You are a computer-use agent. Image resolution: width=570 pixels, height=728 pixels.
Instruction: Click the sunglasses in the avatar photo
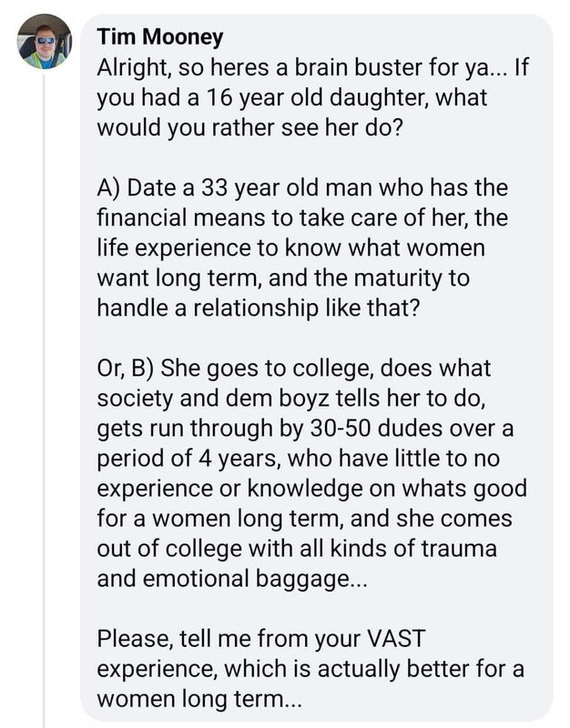[x=46, y=40]
